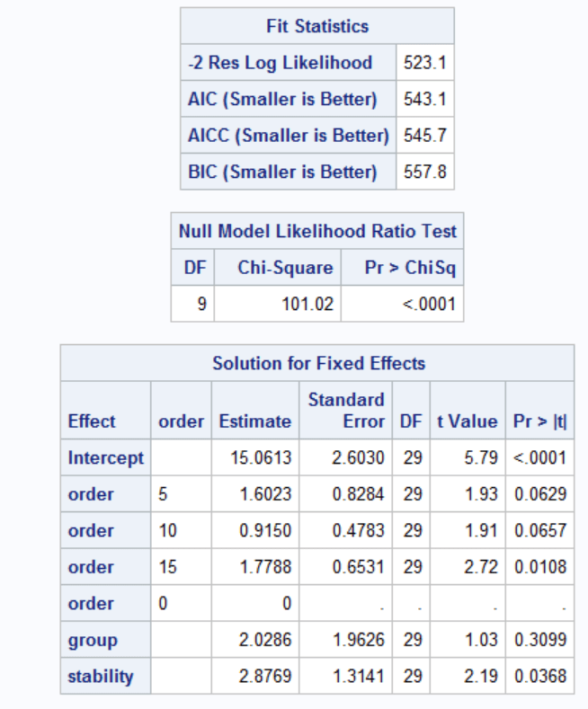Select the standard error 0.6531
588x709 pixels.
click(x=358, y=567)
